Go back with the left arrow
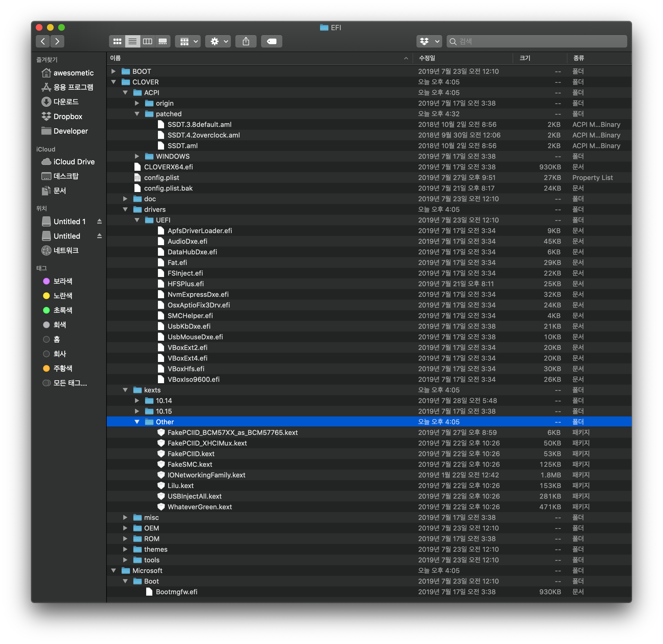 pyautogui.click(x=43, y=41)
